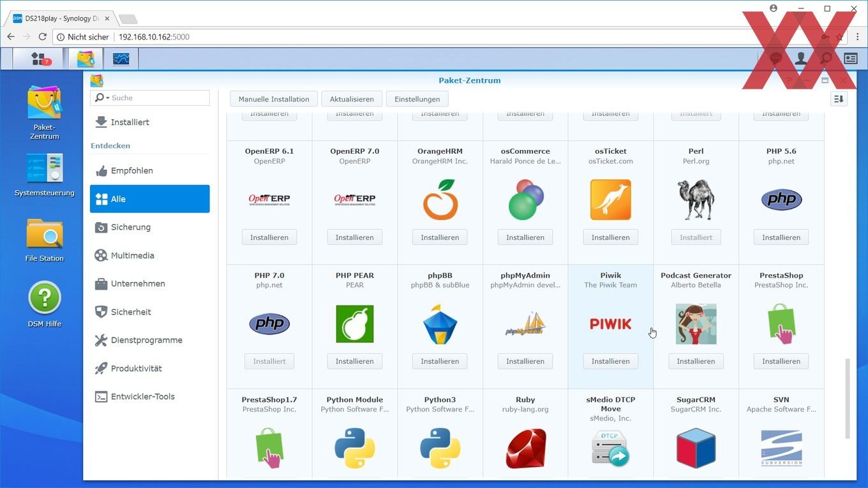Open the Python3 package icon

(x=440, y=448)
